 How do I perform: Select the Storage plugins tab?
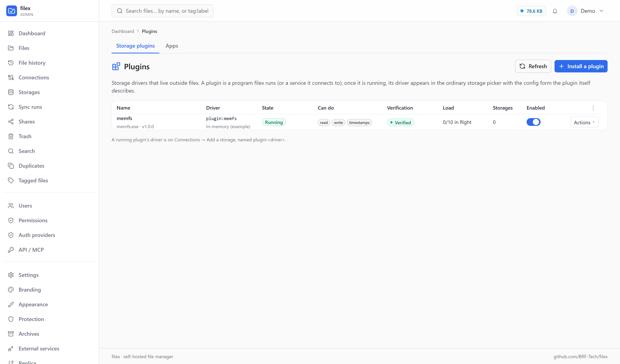pyautogui.click(x=135, y=46)
